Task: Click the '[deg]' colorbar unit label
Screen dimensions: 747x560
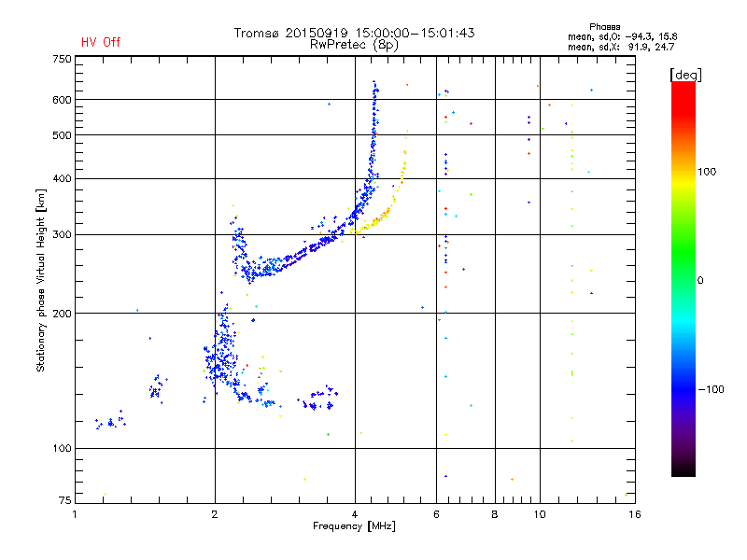Action: click(685, 75)
